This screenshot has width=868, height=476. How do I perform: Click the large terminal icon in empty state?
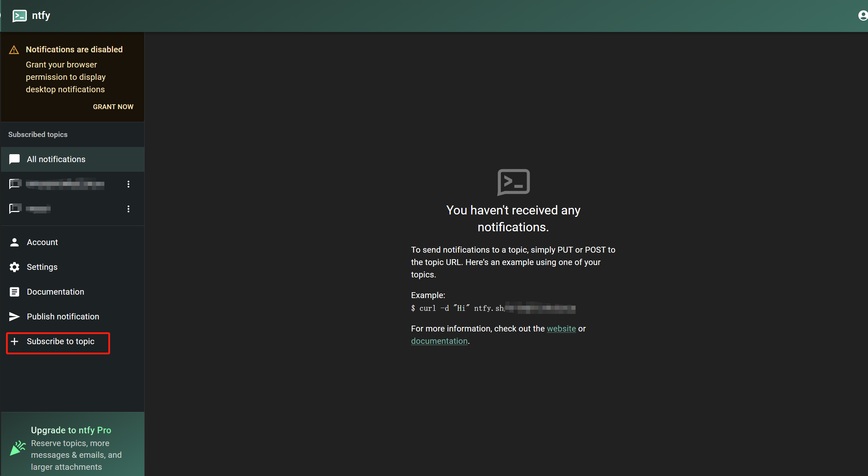point(513,182)
